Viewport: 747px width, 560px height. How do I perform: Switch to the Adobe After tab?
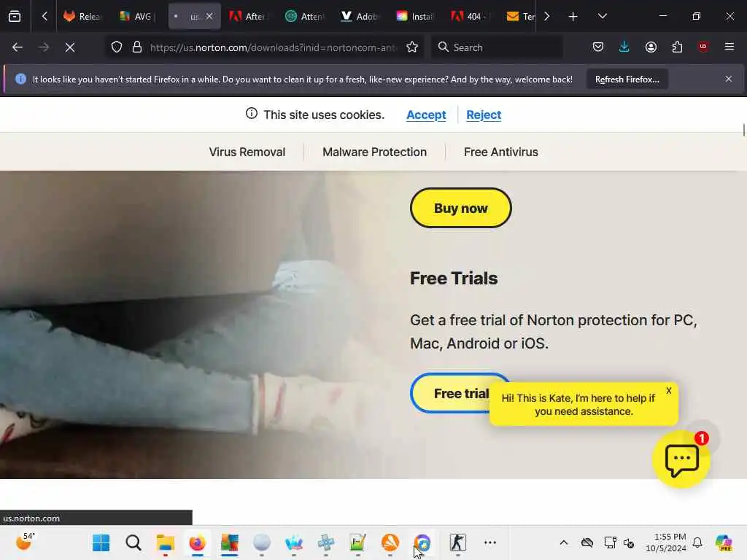(x=249, y=17)
